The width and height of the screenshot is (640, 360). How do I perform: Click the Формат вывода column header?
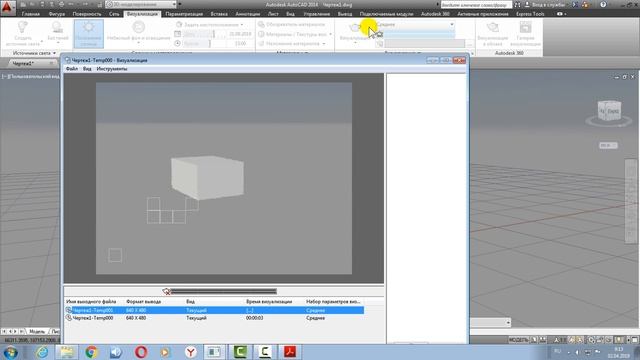144,302
